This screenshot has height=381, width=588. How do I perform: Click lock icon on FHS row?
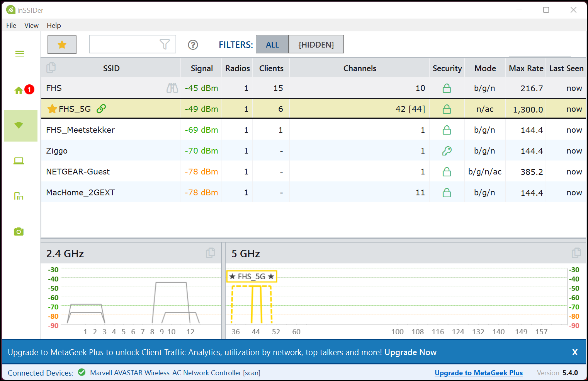pos(447,88)
